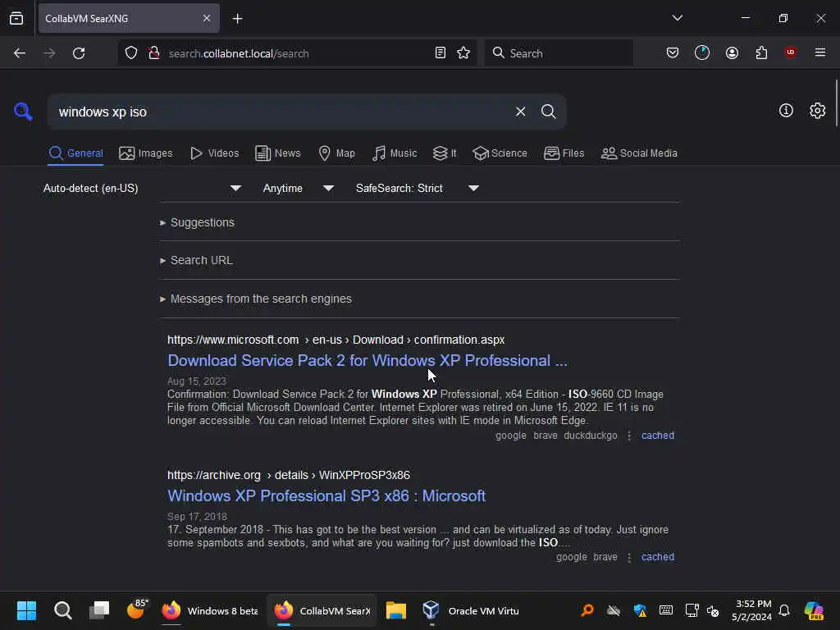
Task: Switch to It category
Action: (445, 153)
